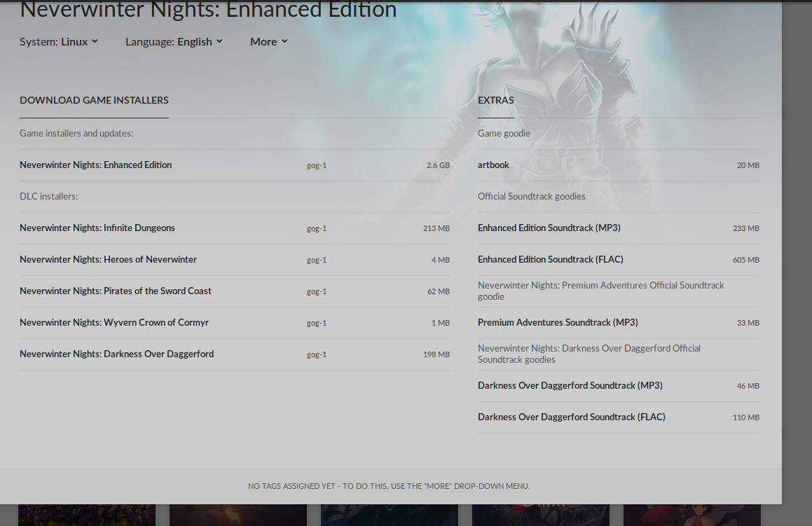The width and height of the screenshot is (812, 526).
Task: Download Premium Adventures Soundtrack (MP3)
Action: point(619,323)
